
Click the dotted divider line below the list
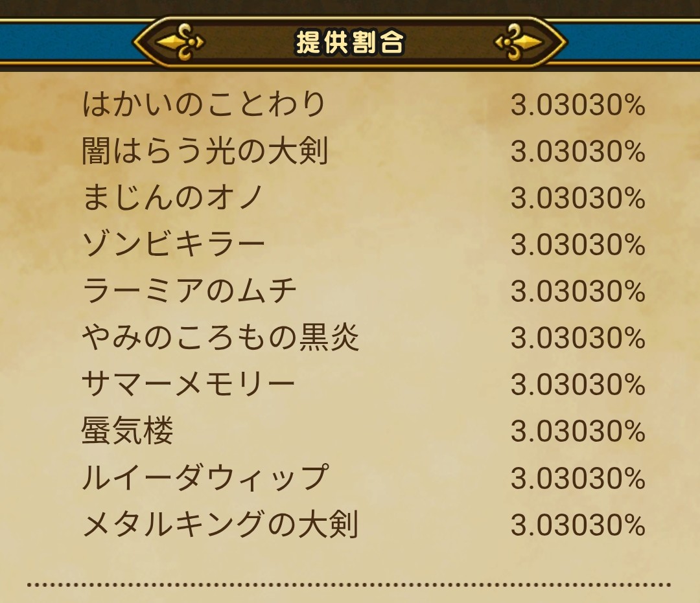coord(350,585)
